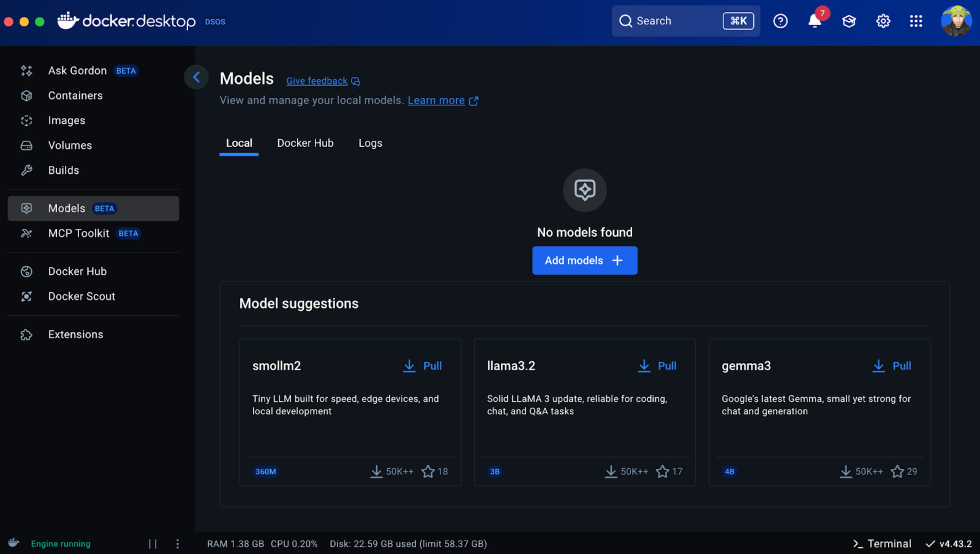Open Docker Scout in the sidebar
Image resolution: width=980 pixels, height=554 pixels.
(x=93, y=296)
